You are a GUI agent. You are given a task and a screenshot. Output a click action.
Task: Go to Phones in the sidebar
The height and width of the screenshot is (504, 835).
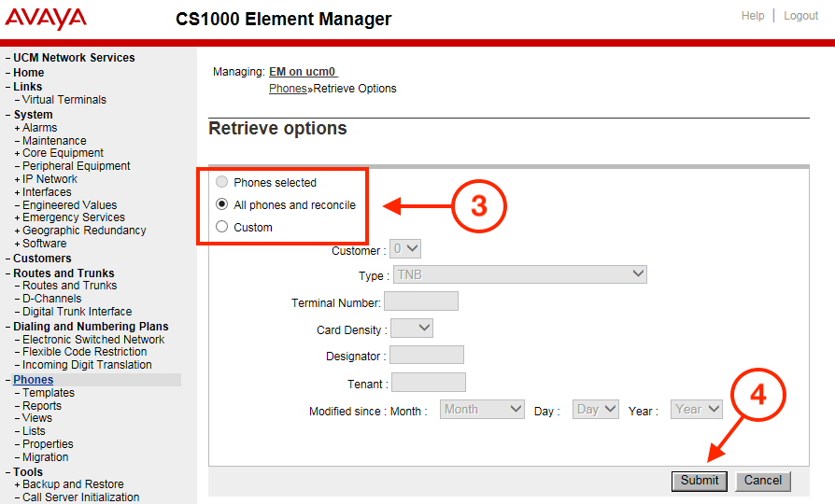tap(33, 380)
